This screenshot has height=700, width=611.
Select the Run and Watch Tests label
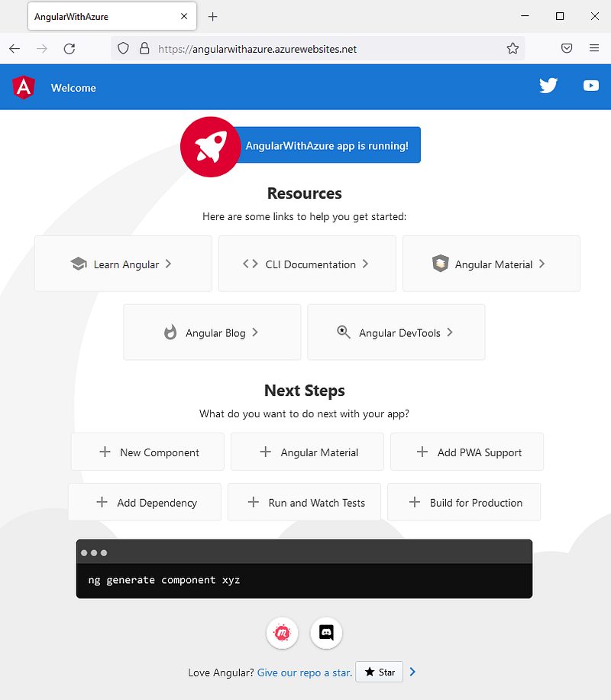point(316,503)
